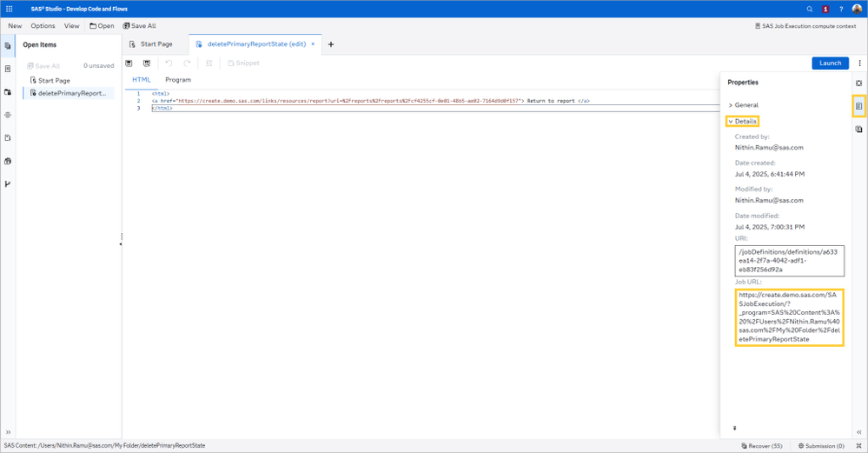Open Recover (55) in status bar
Image resolution: width=868 pixels, height=453 pixels.
(x=762, y=446)
